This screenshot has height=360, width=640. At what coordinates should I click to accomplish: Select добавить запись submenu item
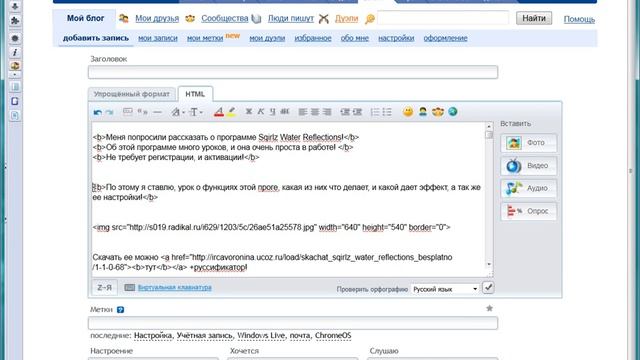[x=96, y=38]
